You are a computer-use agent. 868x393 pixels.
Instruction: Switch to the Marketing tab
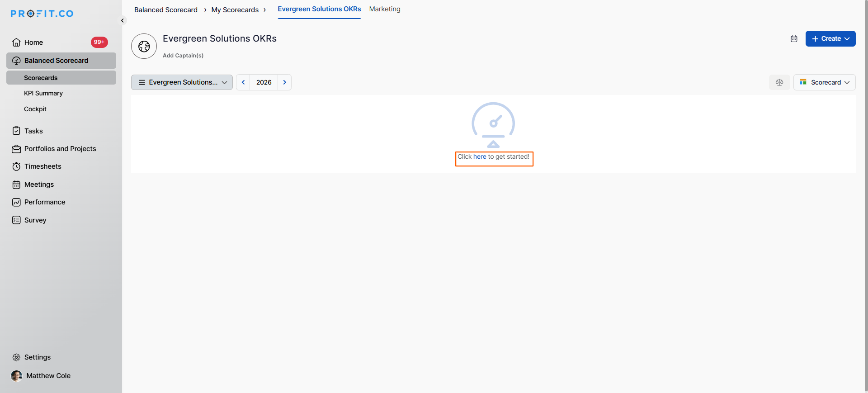pos(385,9)
